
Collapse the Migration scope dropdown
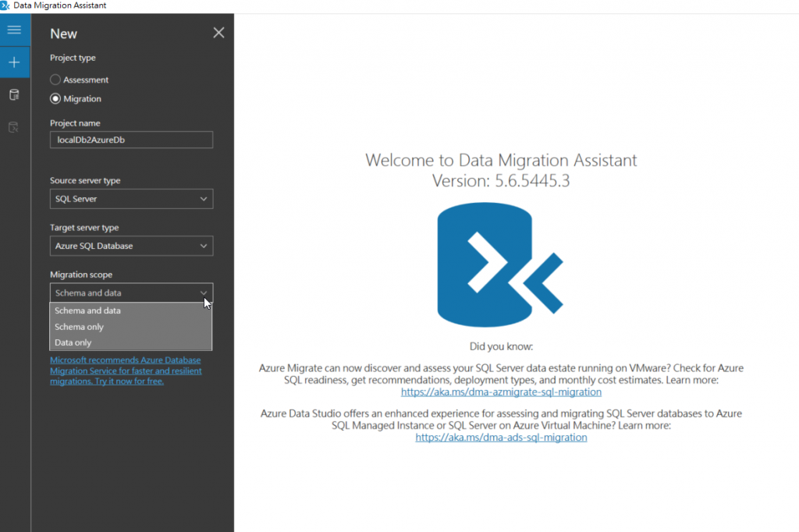[131, 293]
